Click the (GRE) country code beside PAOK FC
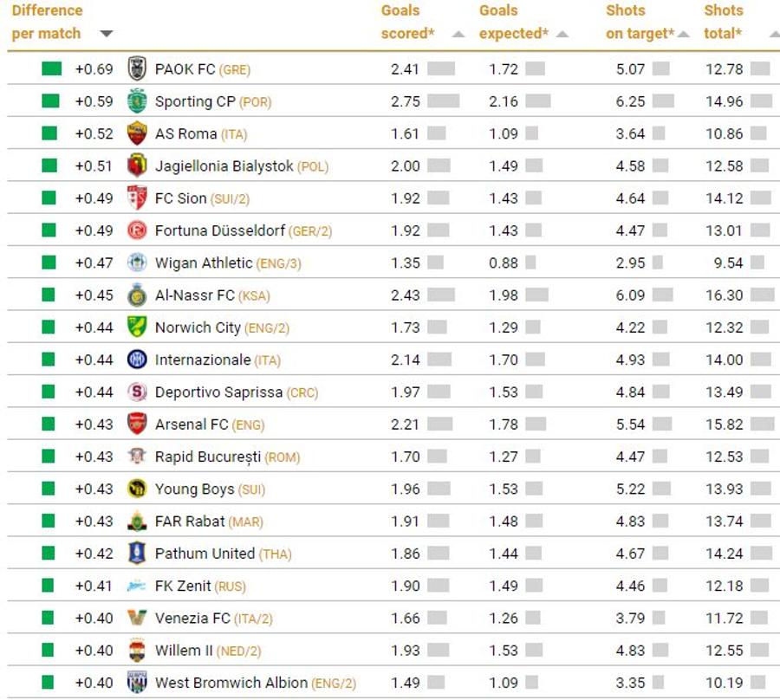The height and width of the screenshot is (700, 780). [x=235, y=70]
